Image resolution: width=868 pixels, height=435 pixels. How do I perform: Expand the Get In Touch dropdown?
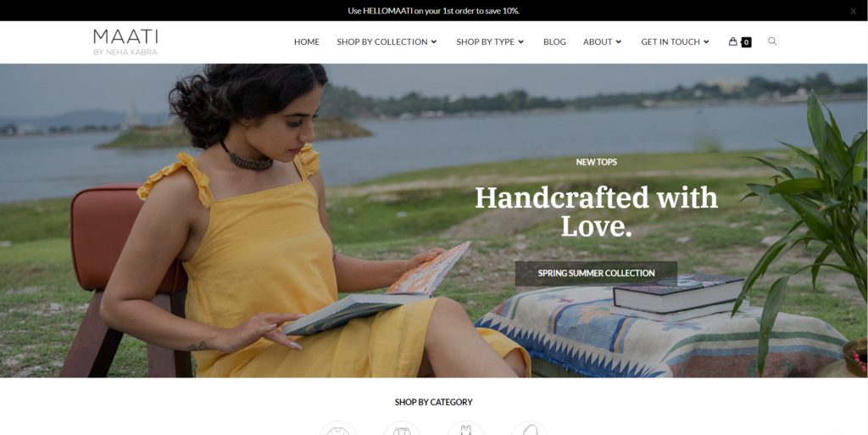pyautogui.click(x=676, y=42)
